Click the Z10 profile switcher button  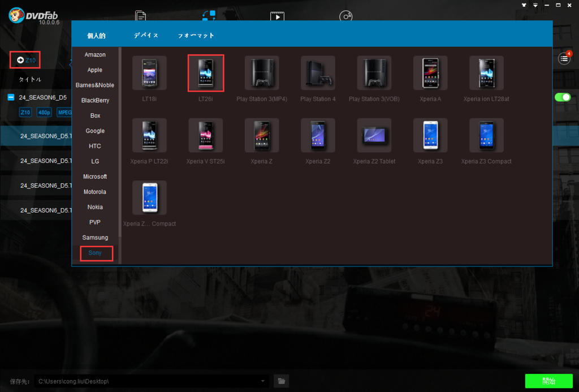pos(25,60)
